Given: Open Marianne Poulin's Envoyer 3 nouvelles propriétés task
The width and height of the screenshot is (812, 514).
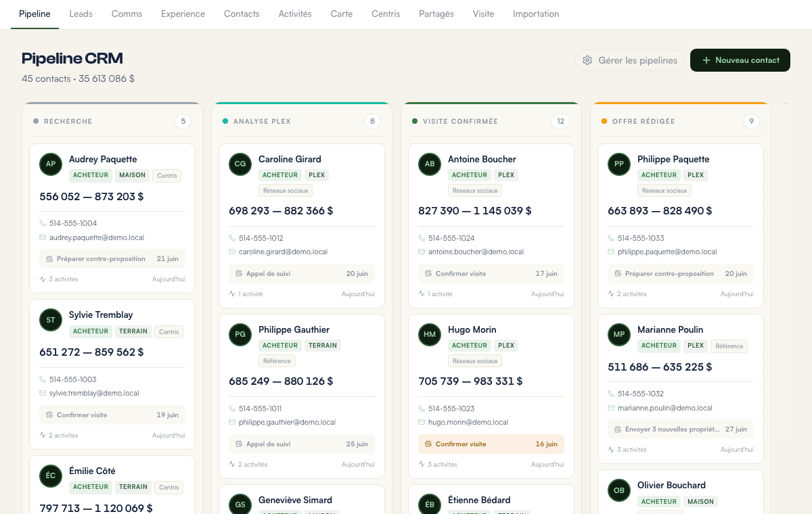Looking at the screenshot, I should pyautogui.click(x=681, y=429).
